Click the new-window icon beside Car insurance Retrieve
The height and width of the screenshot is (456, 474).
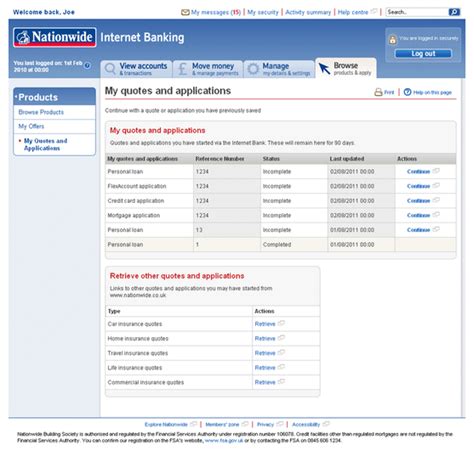[281, 323]
